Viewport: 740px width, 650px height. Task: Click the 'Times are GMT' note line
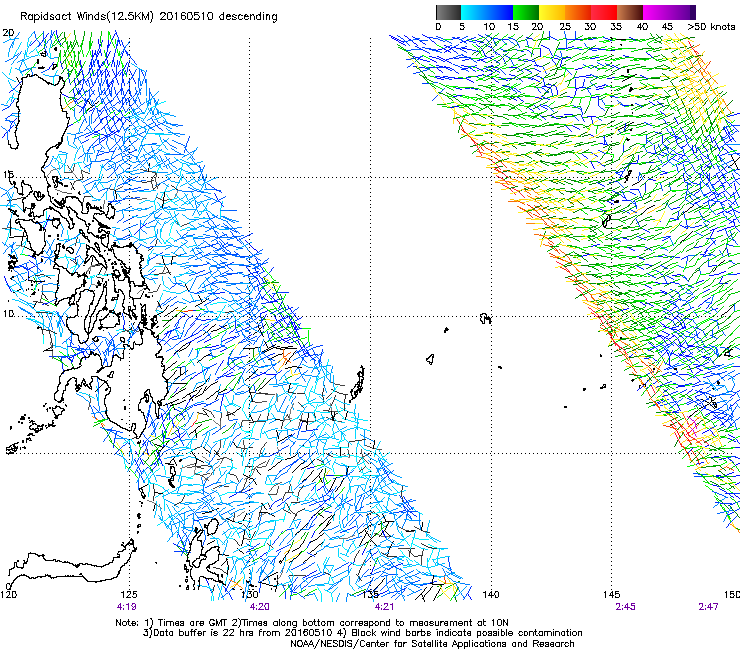(312, 623)
